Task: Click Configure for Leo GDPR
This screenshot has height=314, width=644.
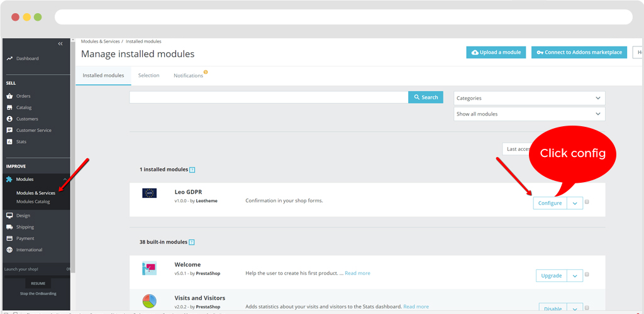Action: (x=550, y=203)
